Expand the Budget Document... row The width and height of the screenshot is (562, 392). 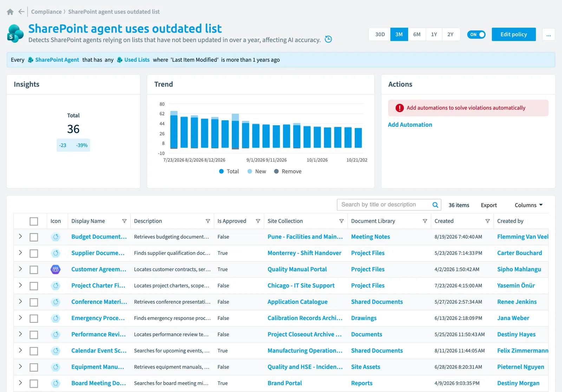tap(20, 236)
